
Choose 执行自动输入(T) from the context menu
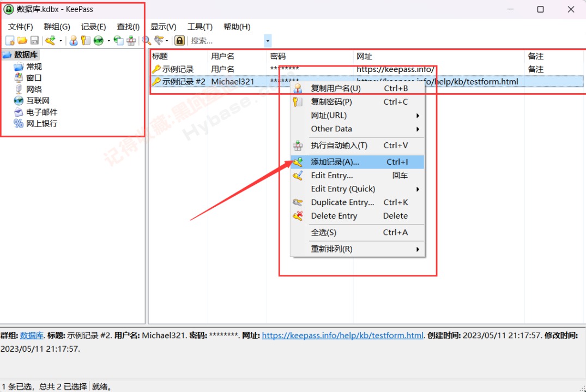(357, 146)
